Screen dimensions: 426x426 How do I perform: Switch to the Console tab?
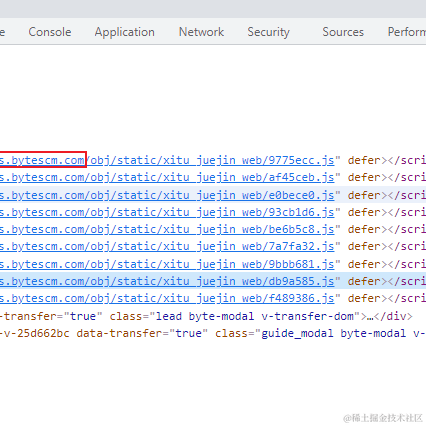point(50,32)
